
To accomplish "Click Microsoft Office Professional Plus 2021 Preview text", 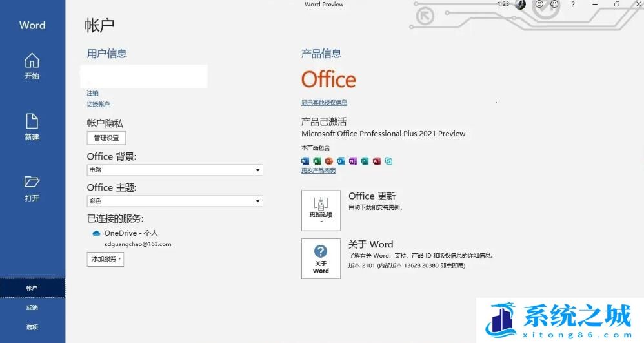I will [383, 134].
